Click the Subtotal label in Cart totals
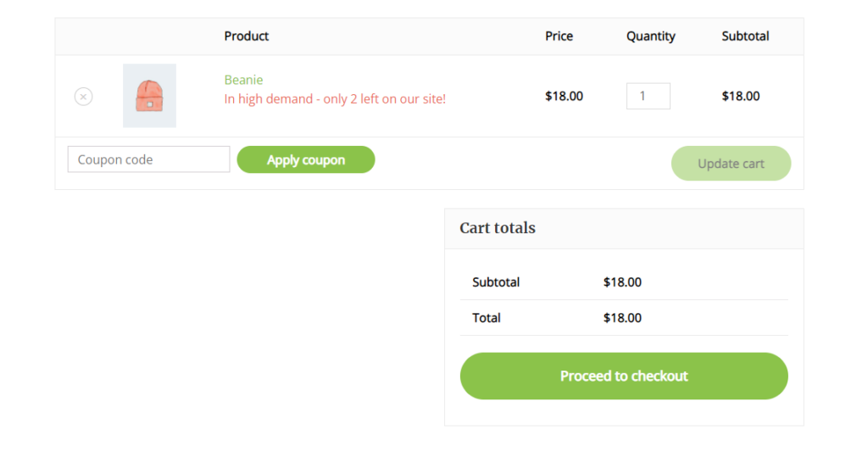This screenshot has height=452, width=868. [496, 282]
